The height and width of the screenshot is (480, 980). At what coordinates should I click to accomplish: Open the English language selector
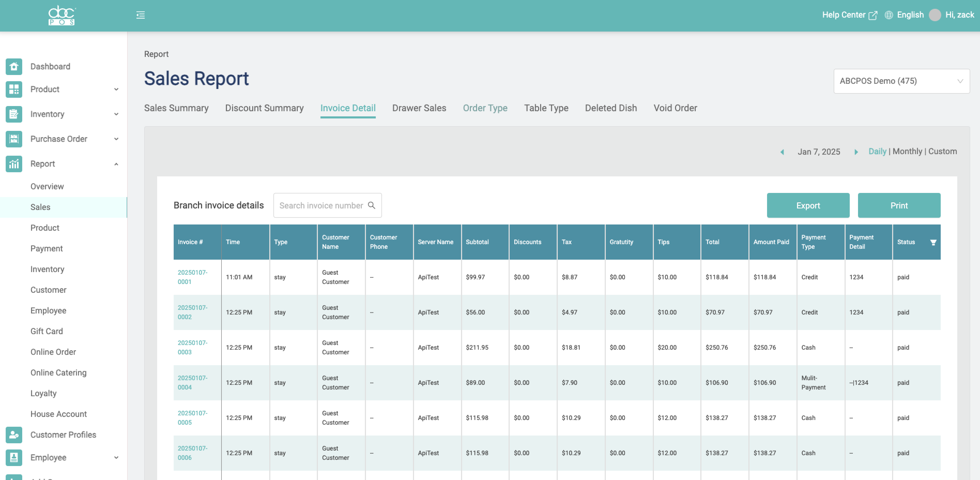910,15
